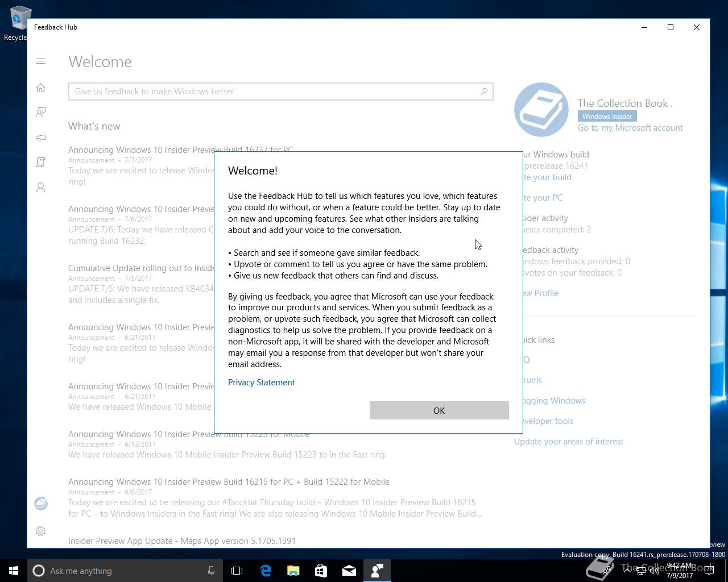Viewport: 728px width, 582px height.
Task: Open the Announcements megaphone icon
Action: coord(40,138)
